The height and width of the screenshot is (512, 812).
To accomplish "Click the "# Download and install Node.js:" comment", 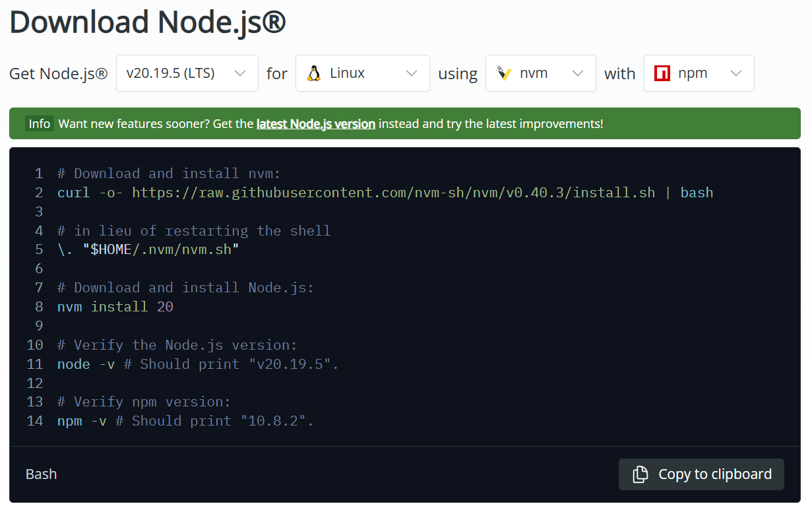I will click(186, 288).
